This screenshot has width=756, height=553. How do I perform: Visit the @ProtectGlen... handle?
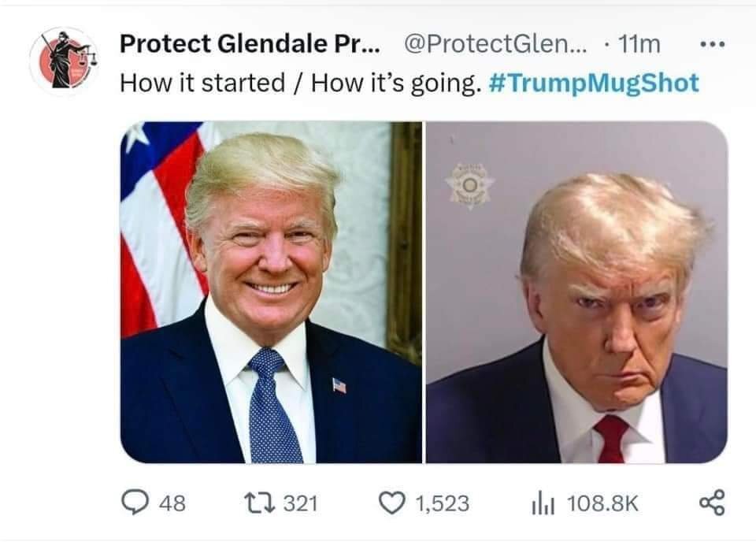coord(495,44)
